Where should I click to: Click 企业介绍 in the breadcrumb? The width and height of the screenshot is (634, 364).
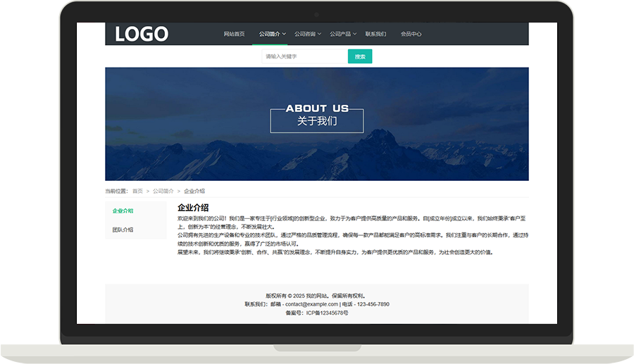click(194, 191)
